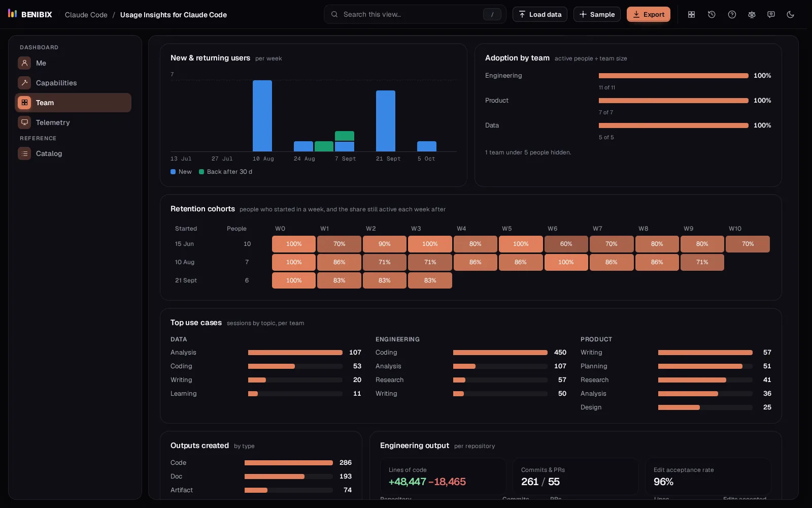Click the Telemetry monitor icon
812x508 pixels.
pyautogui.click(x=24, y=122)
